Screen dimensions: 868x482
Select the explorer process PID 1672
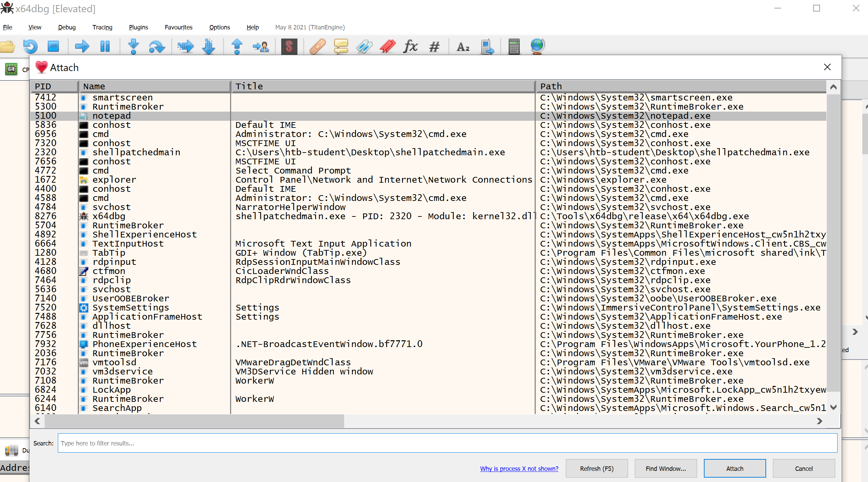(x=428, y=180)
